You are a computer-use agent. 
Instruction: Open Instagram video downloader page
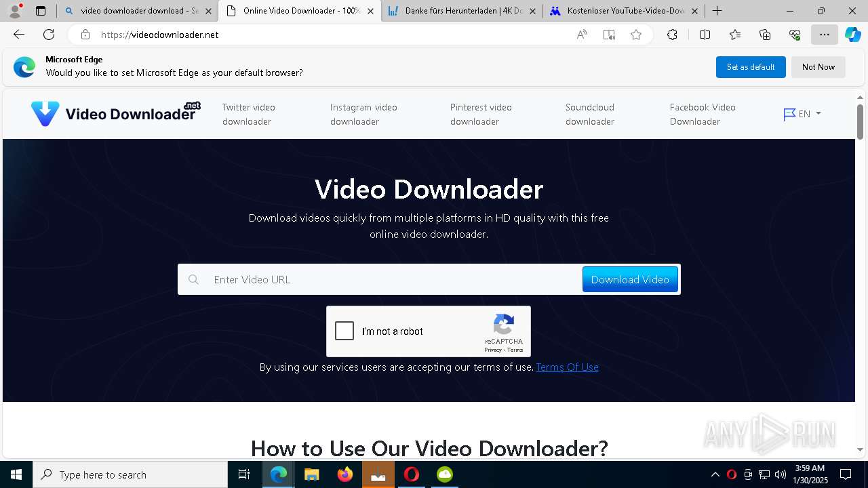pos(363,114)
